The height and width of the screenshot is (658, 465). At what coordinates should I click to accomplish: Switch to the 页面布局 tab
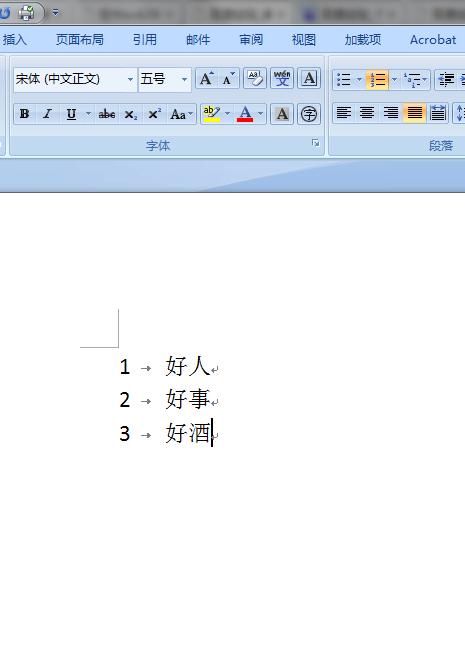click(x=80, y=40)
